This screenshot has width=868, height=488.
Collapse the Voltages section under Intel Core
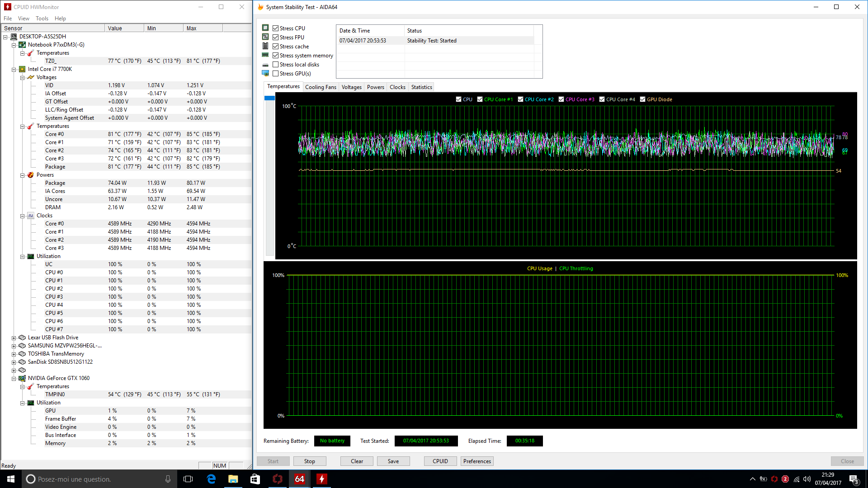(22, 78)
